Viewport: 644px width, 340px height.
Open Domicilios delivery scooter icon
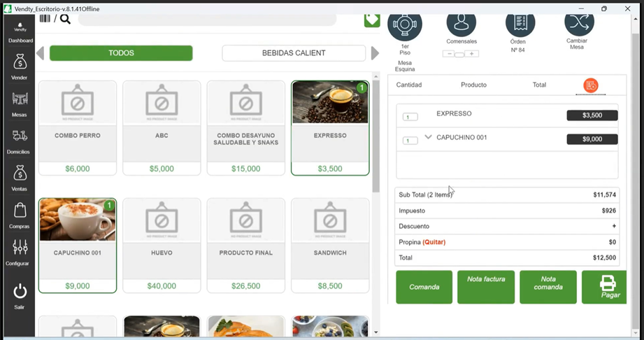(20, 136)
